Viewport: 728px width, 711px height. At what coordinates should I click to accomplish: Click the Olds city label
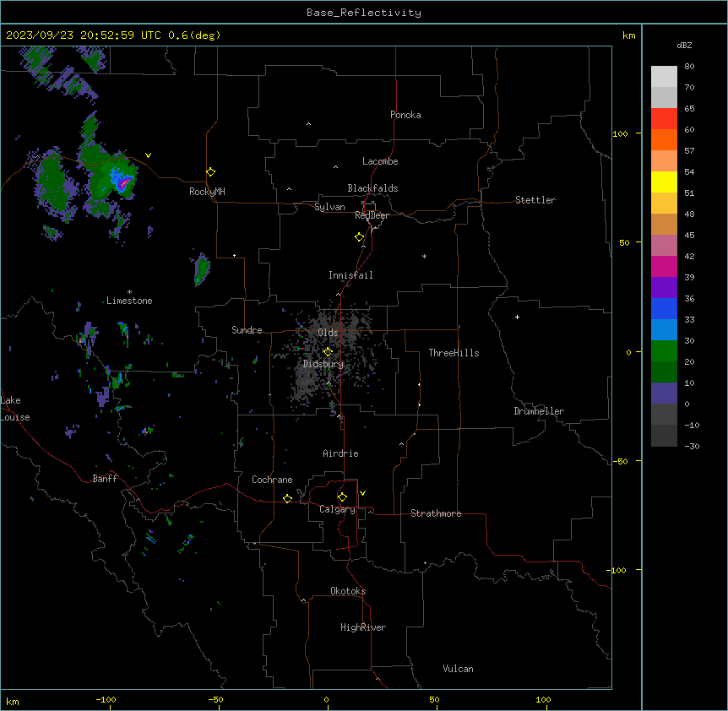(x=328, y=333)
